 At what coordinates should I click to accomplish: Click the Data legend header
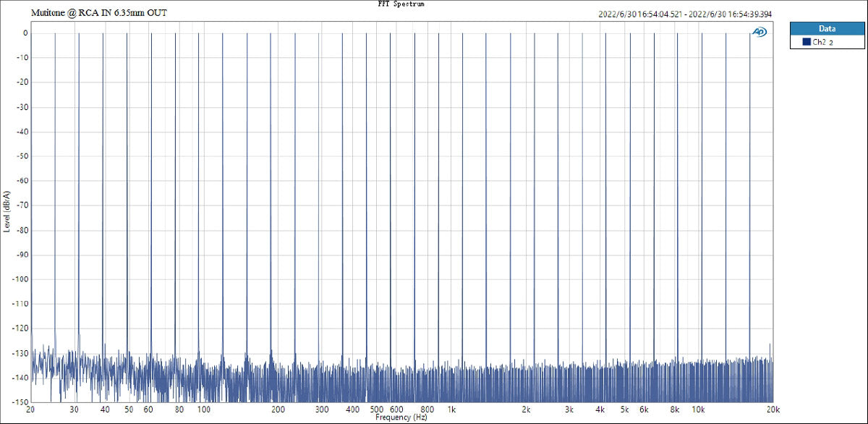(827, 29)
